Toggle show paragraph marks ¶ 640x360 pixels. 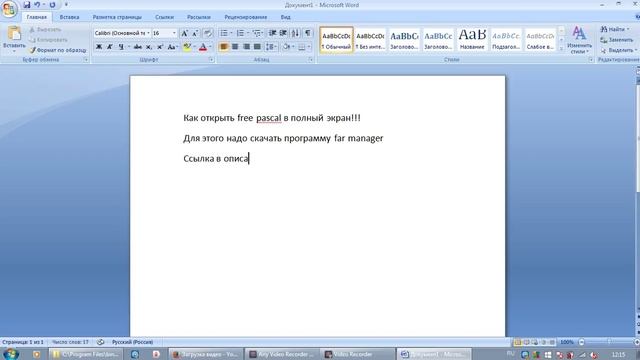pos(308,33)
